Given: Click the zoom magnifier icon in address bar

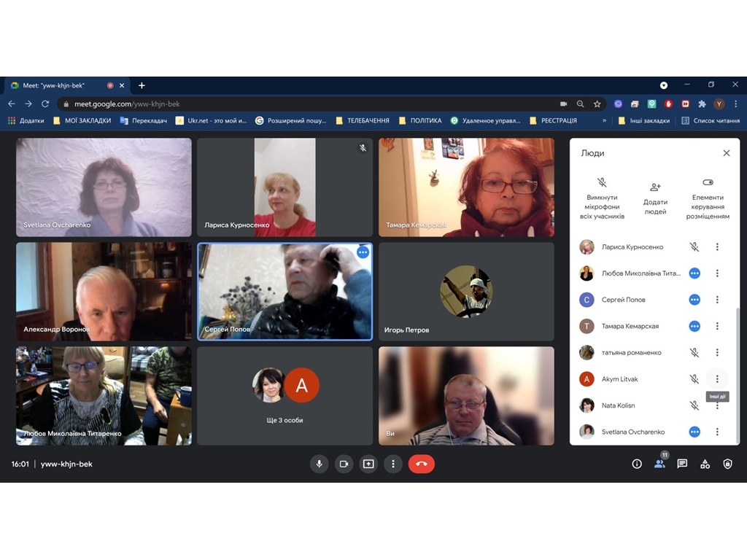Looking at the screenshot, I should point(580,104).
